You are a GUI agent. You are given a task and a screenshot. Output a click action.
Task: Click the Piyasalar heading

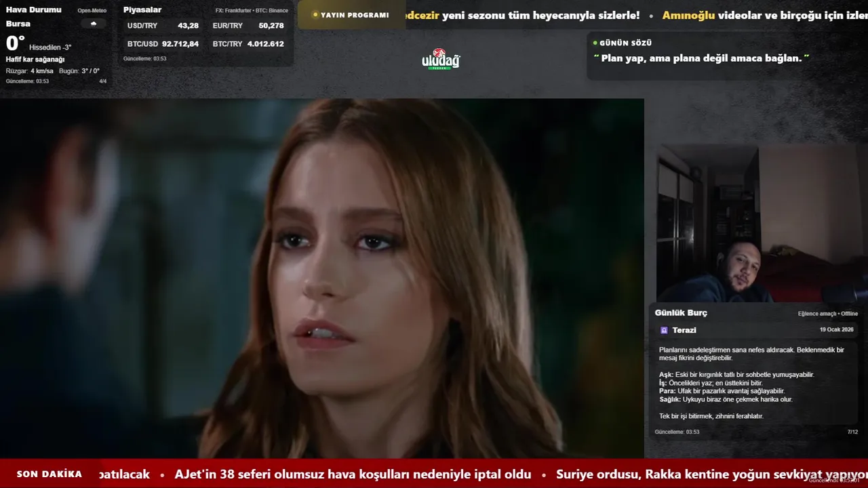[x=142, y=9]
